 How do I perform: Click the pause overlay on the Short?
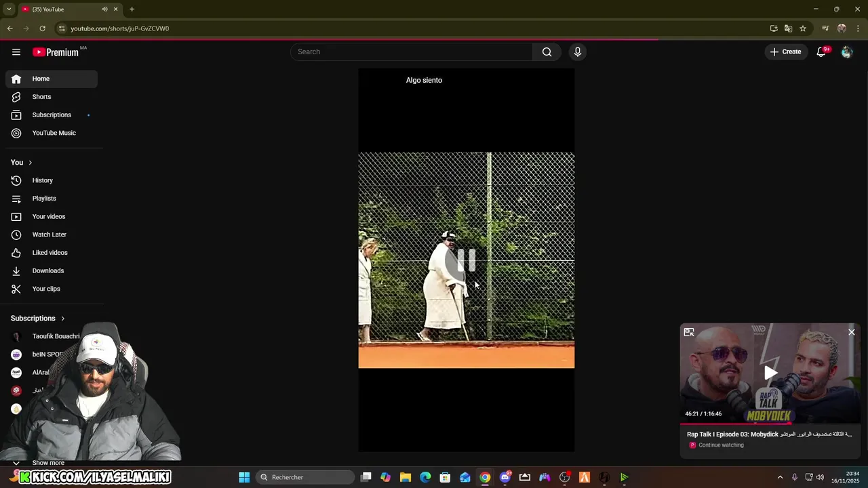coord(467,260)
